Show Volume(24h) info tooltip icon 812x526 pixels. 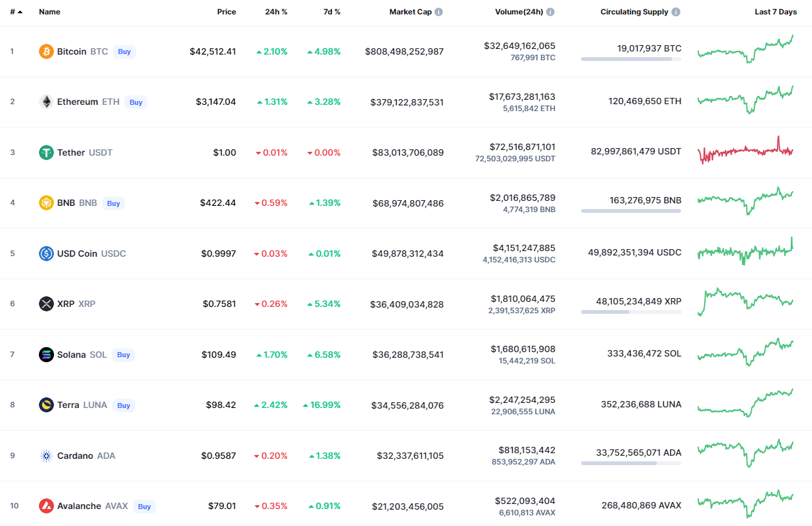(x=550, y=12)
